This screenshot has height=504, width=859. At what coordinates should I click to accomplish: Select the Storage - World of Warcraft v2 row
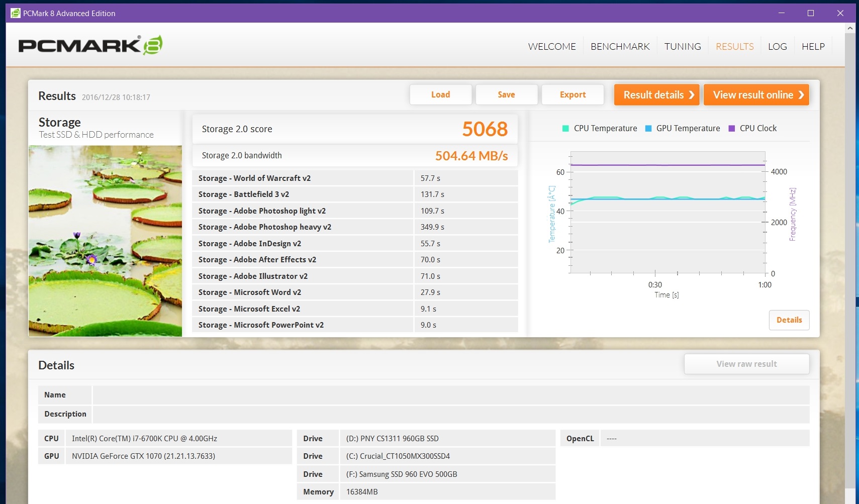pyautogui.click(x=355, y=178)
